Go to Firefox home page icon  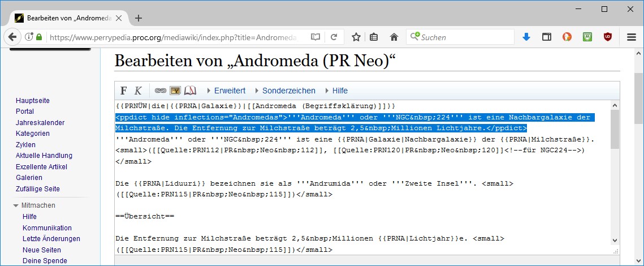[x=394, y=37]
